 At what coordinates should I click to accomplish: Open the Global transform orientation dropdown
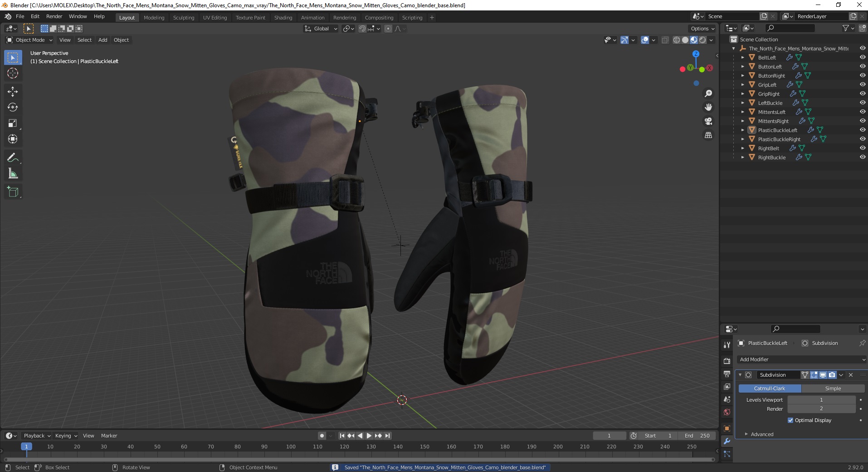(321, 29)
